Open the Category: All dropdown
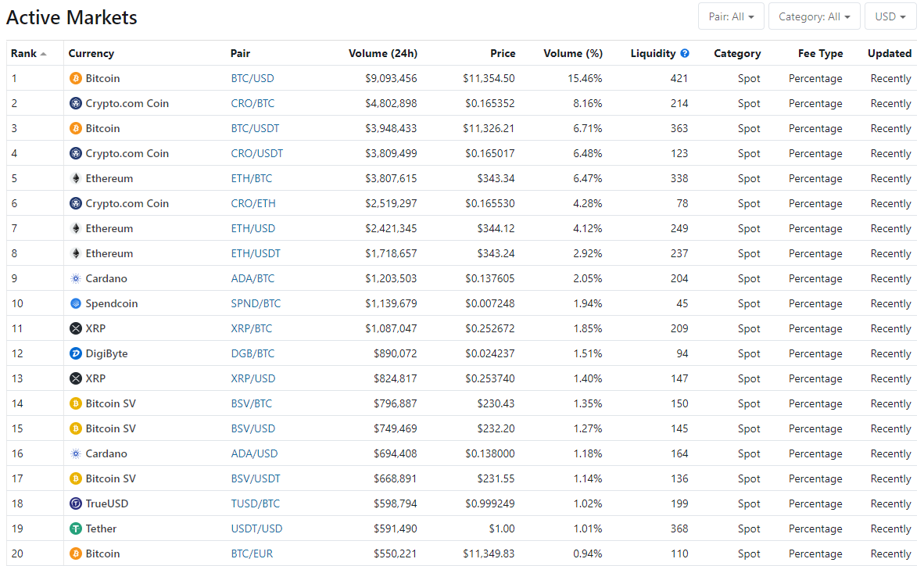 click(814, 16)
